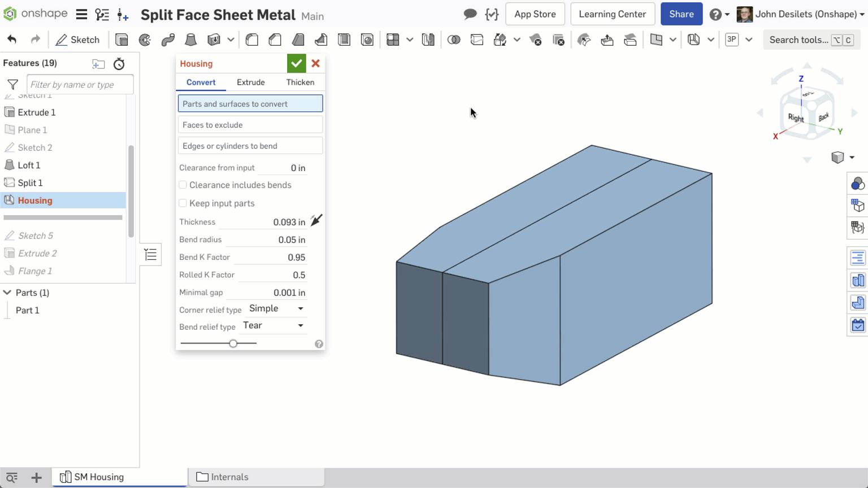Click the Share button
Screen dimensions: 868x488
click(x=681, y=14)
